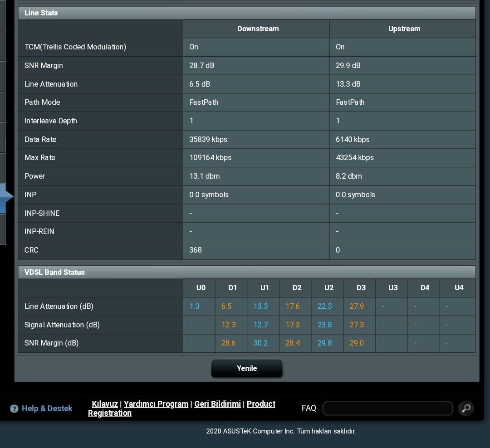Select downstream CRC value 368
Screen dimensions: 490x448
(x=195, y=250)
